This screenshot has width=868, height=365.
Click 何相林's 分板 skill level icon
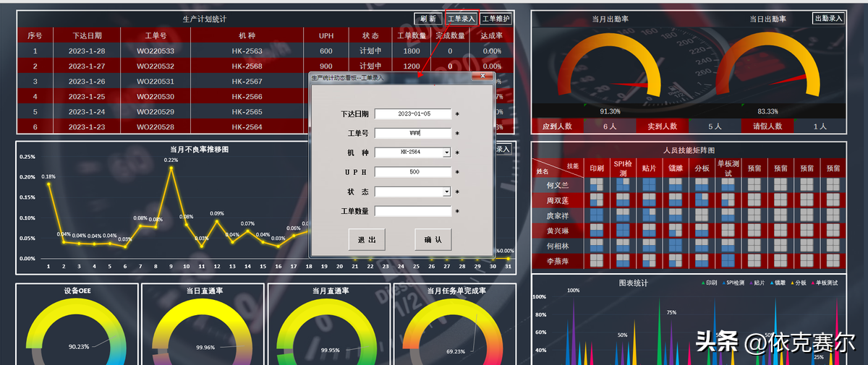(702, 246)
